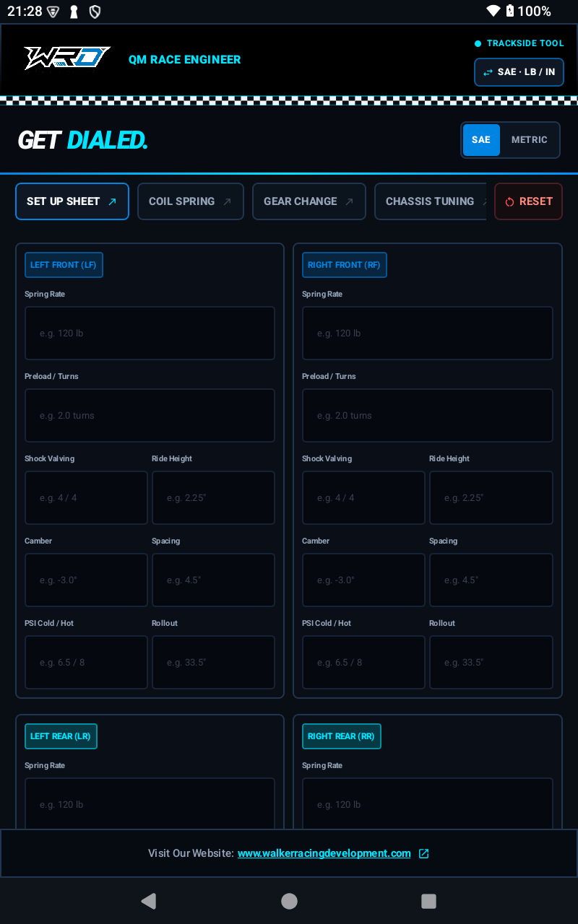Focus the Right Front Preload / Turns field
The width and height of the screenshot is (578, 924).
click(428, 416)
